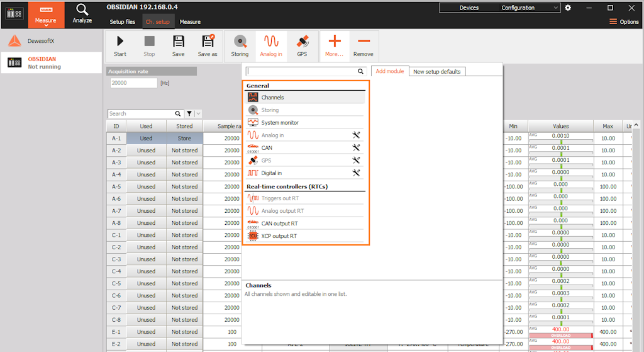
Task: Click the Stored column header
Action: click(184, 126)
